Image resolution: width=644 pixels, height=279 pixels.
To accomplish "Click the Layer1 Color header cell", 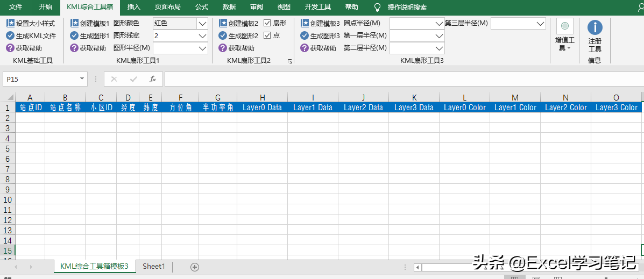I will tap(515, 107).
